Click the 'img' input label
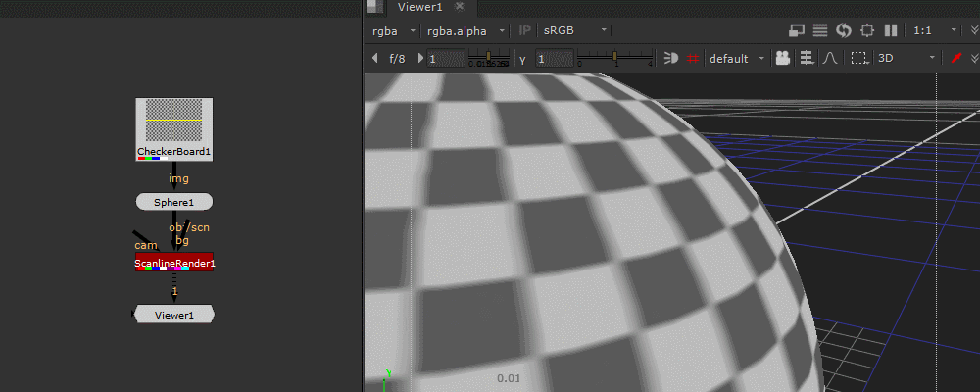Screen dimensions: 980x392 click(x=178, y=178)
